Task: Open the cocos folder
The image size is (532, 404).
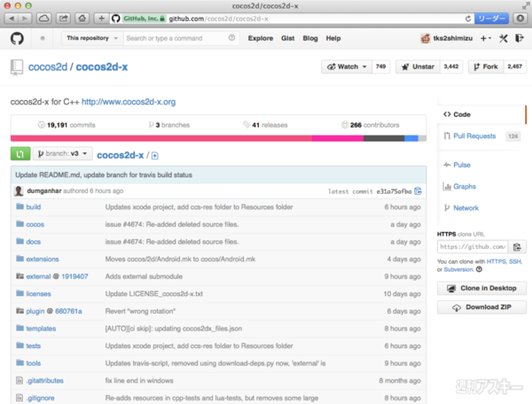Action: 35,224
